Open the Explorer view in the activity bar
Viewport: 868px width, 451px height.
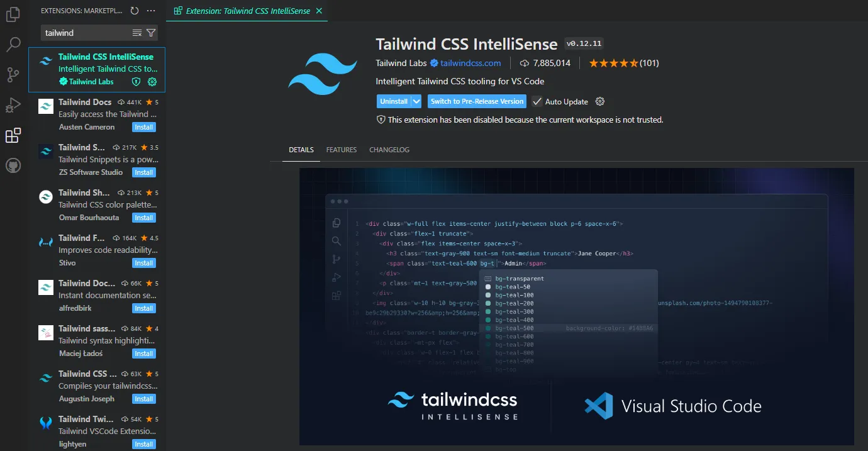[14, 14]
